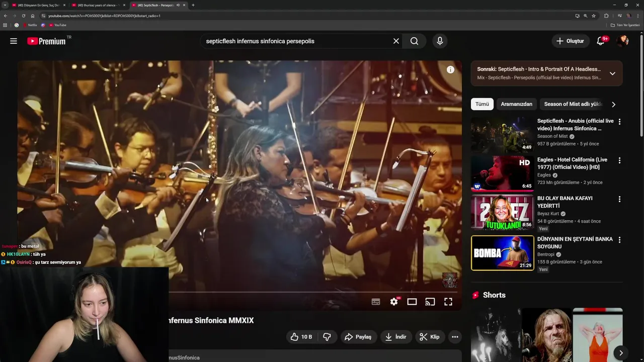Viewport: 644px width, 362px height.
Task: Click Season of Mist channel name
Action: (552, 136)
